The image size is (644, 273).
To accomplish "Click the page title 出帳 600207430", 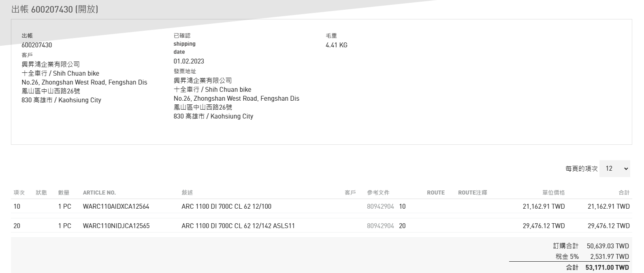I will click(x=55, y=9).
